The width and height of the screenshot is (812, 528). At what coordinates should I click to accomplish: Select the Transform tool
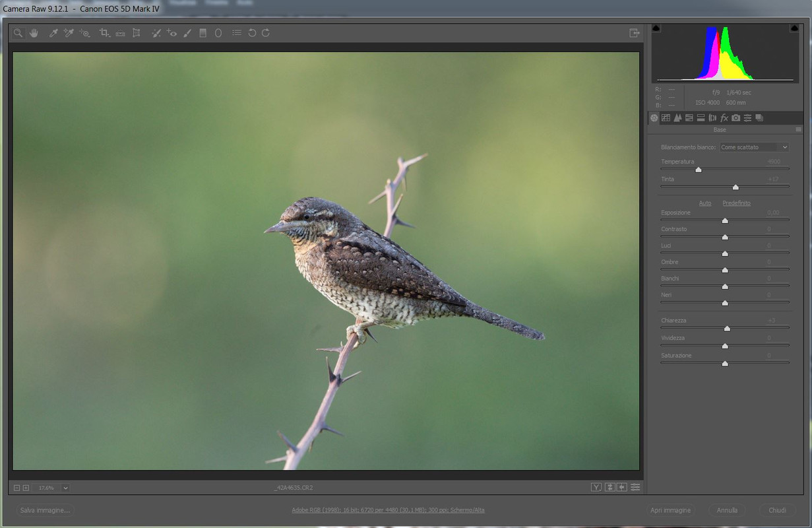(136, 33)
